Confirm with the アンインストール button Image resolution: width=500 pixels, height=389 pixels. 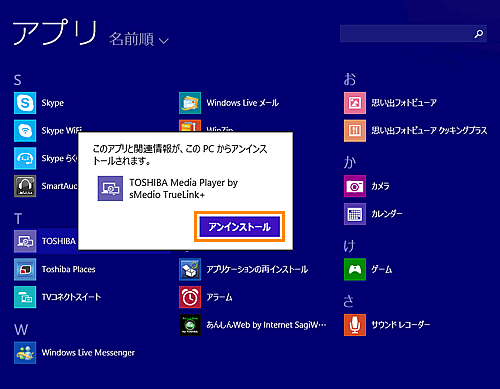(x=239, y=227)
